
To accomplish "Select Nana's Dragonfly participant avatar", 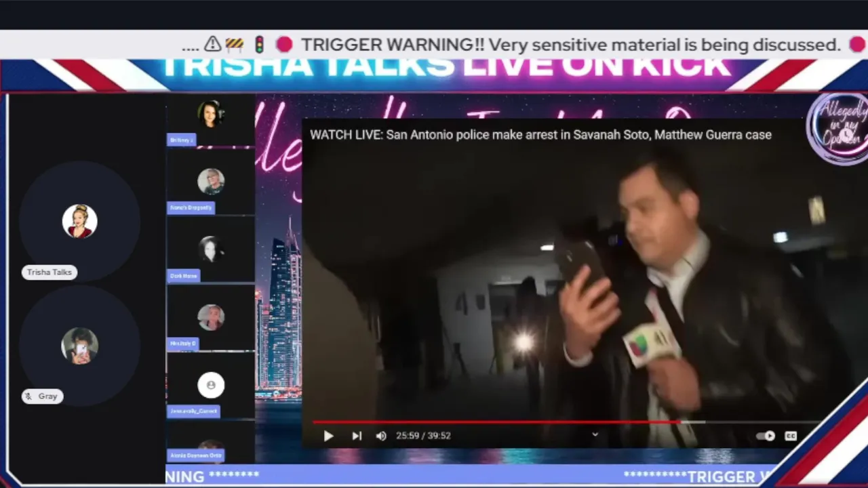I will coord(211,182).
